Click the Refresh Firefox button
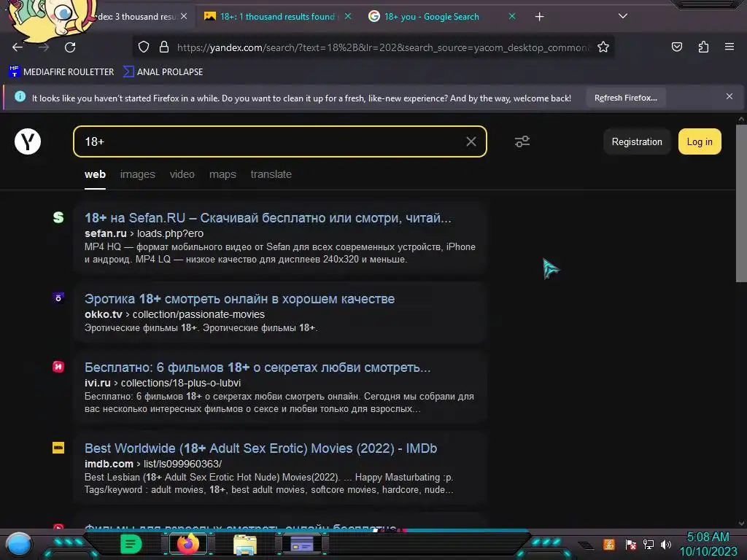This screenshot has height=560, width=747. [625, 98]
